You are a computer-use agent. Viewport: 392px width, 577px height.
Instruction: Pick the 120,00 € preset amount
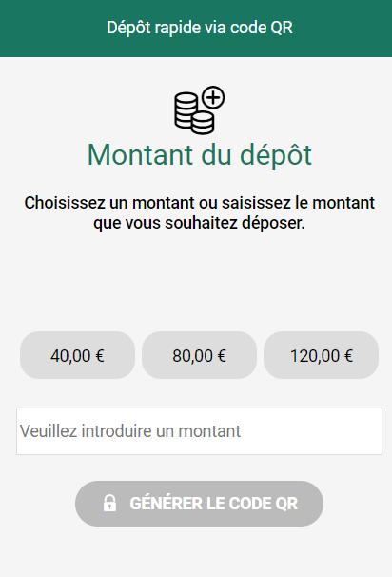pos(321,355)
